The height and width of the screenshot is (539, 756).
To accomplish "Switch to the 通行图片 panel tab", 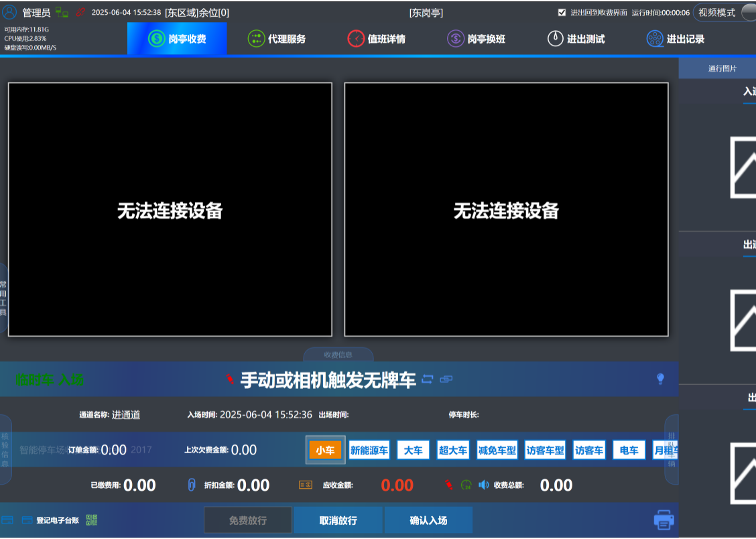I will (x=718, y=68).
